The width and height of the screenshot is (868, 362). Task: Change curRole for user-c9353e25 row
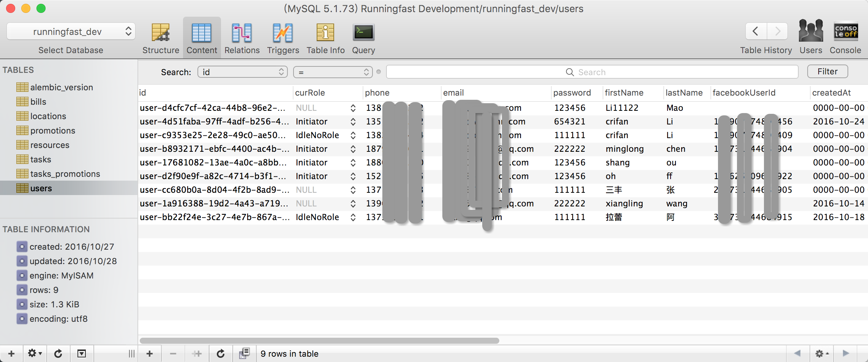[353, 135]
